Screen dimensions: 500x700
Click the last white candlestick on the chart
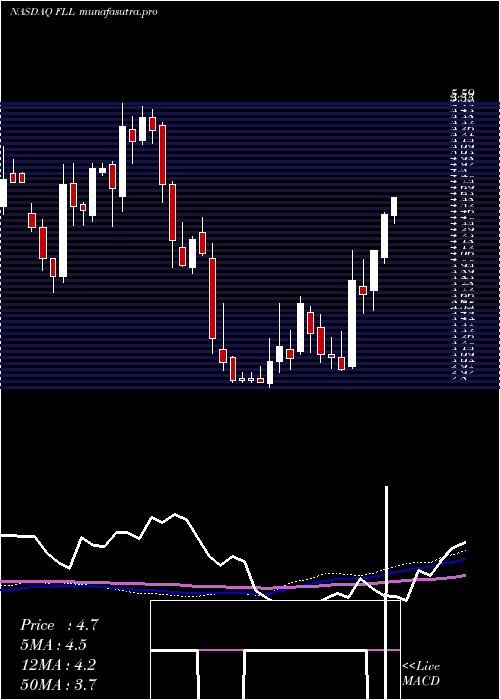click(394, 209)
